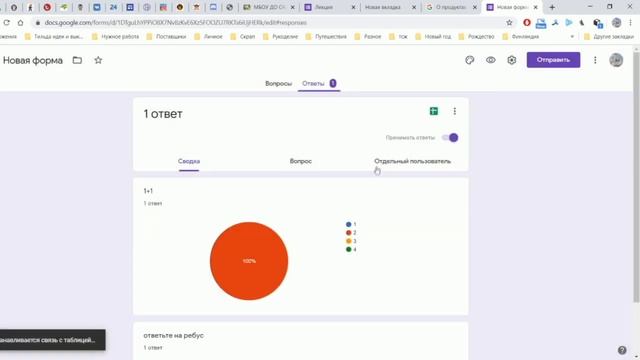Screen dimensions: 640x360
Task: Click the preview eye icon
Action: [x=491, y=60]
